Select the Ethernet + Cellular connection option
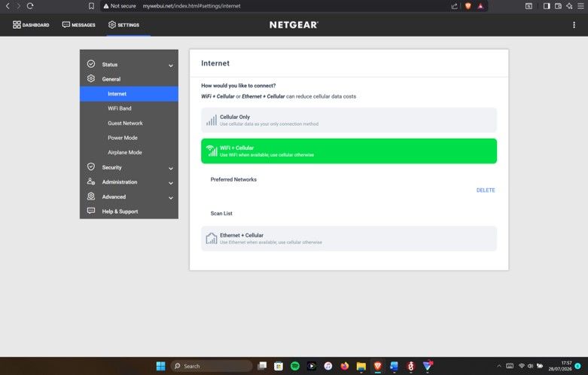588x375 pixels. click(349, 239)
